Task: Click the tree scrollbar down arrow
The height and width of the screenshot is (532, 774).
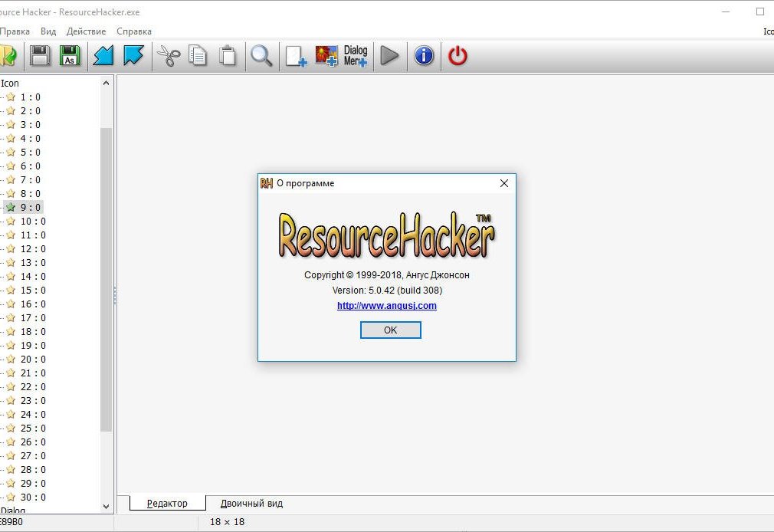Action: (106, 506)
